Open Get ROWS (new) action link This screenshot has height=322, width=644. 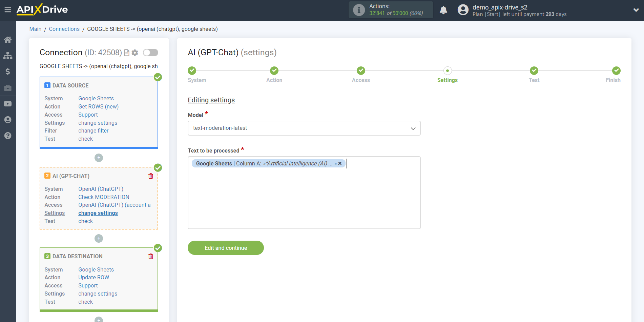[x=98, y=106]
